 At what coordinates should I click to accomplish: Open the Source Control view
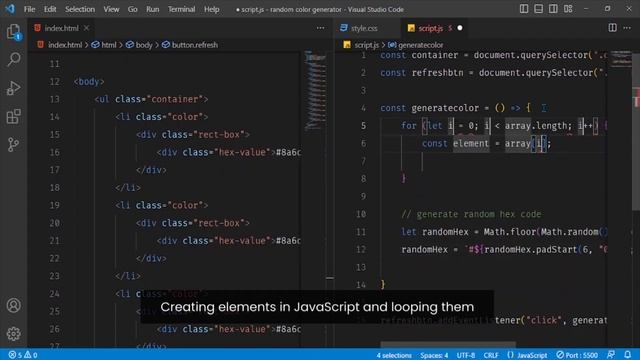click(x=13, y=144)
